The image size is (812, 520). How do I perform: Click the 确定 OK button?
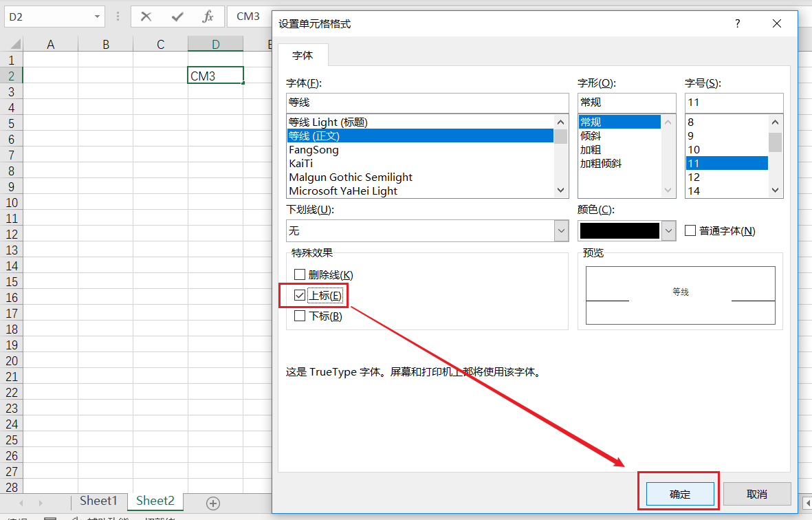(x=680, y=494)
